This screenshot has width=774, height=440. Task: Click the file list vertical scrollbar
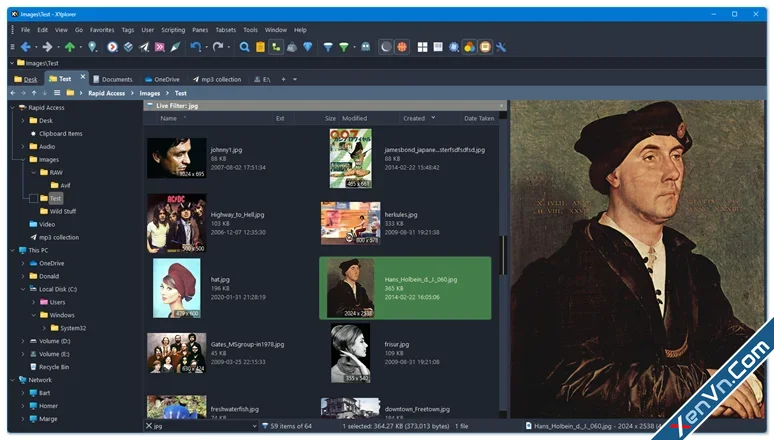503,254
